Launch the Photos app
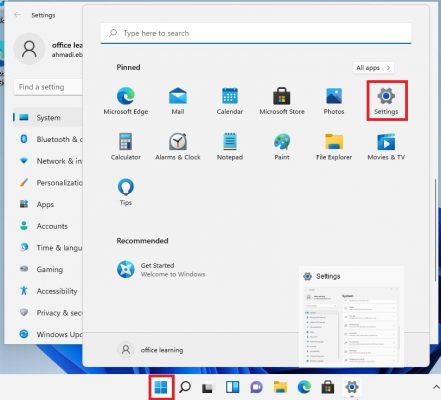441x400 pixels. click(334, 101)
